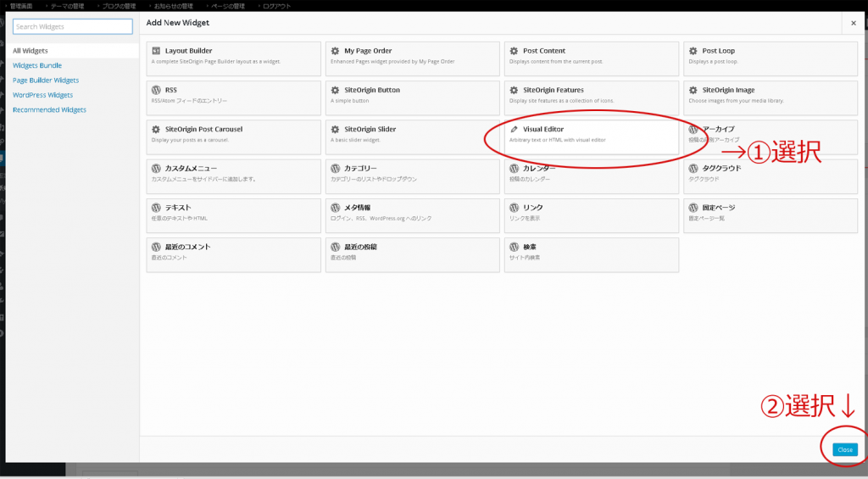Click the 最近のコメント WordPress icon
The image size is (868, 479).
(x=156, y=247)
